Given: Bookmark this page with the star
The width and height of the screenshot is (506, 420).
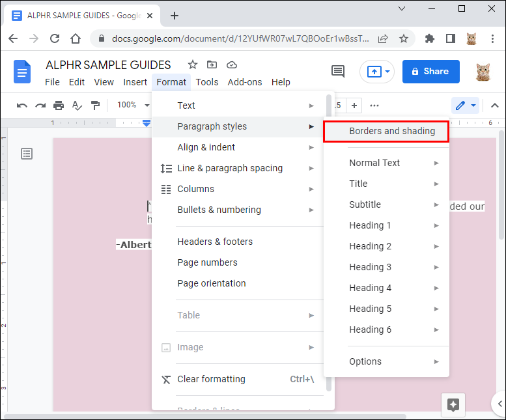Looking at the screenshot, I should point(403,38).
